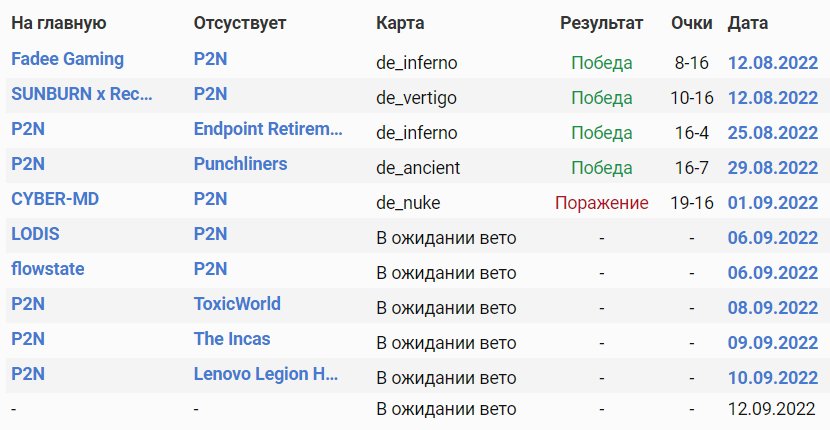Screen dimensions: 830x430
Task: Open the Endpoint Retirem... team page
Action: click(268, 129)
